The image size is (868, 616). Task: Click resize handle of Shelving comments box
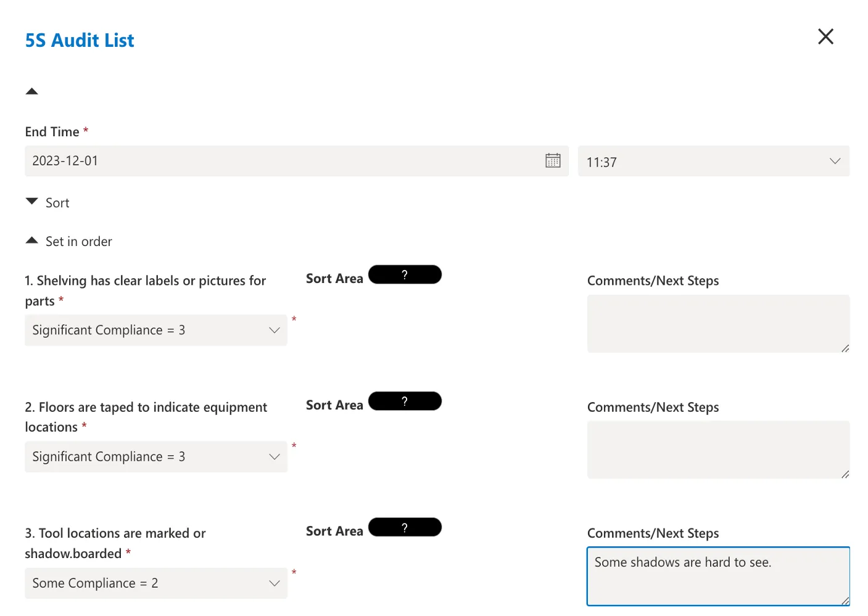tap(845, 348)
